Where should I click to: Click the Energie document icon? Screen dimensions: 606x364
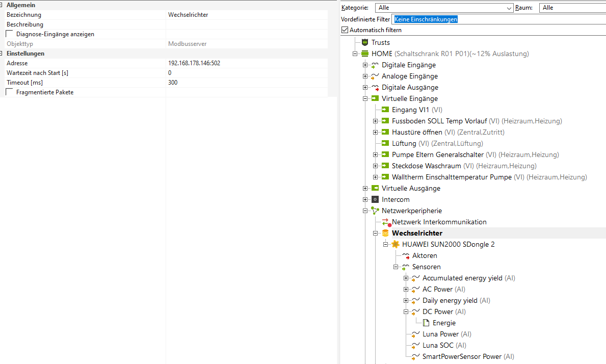coord(426,323)
